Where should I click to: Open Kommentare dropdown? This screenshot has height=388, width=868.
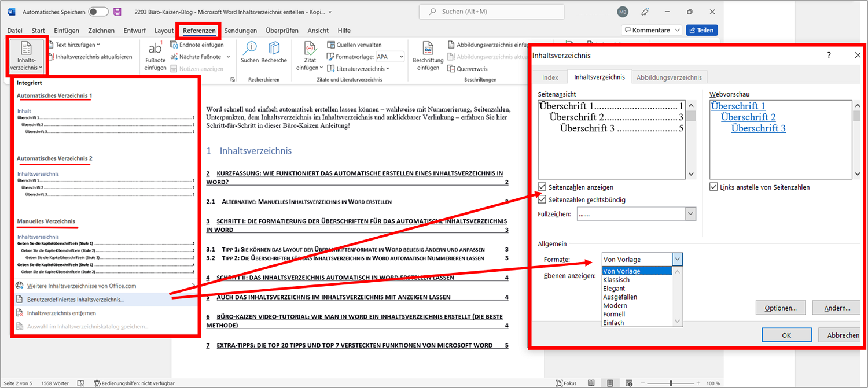point(652,30)
